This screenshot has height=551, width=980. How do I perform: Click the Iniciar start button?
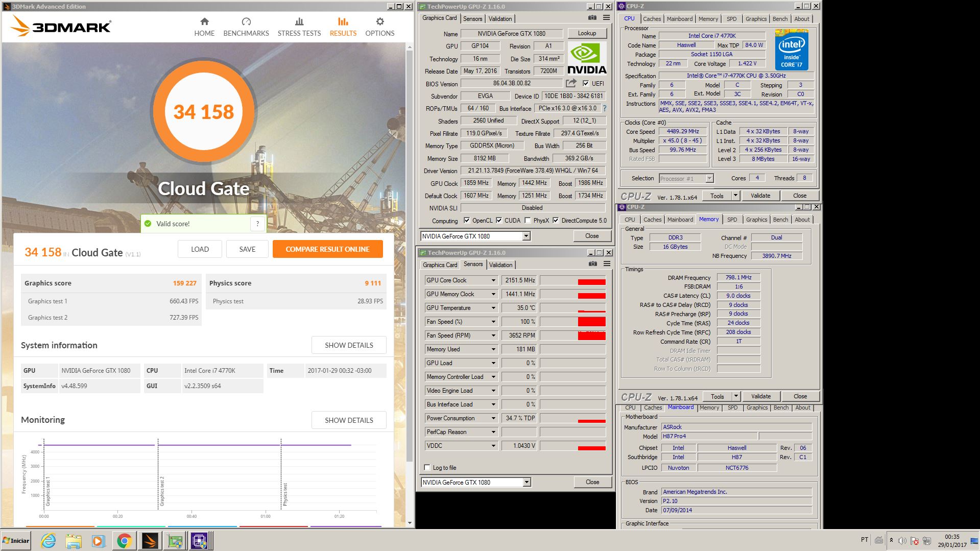pyautogui.click(x=16, y=541)
